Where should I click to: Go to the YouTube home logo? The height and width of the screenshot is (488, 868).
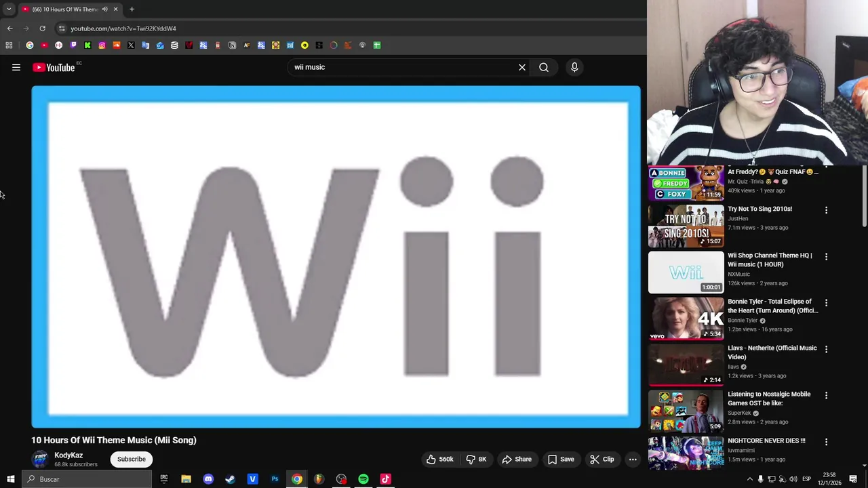[x=54, y=67]
